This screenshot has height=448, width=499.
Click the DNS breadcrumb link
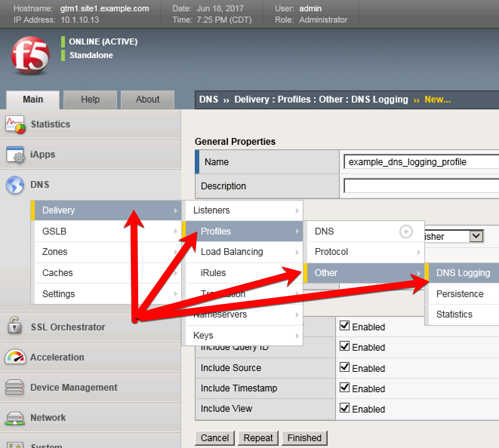(x=209, y=100)
